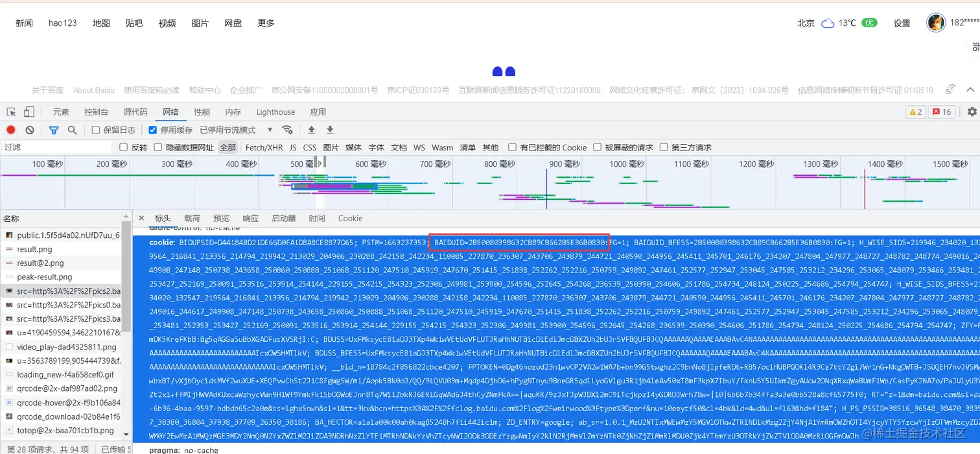Image resolution: width=980 pixels, height=454 pixels.
Task: Switch to the 控制台 panel tab
Action: tap(97, 112)
